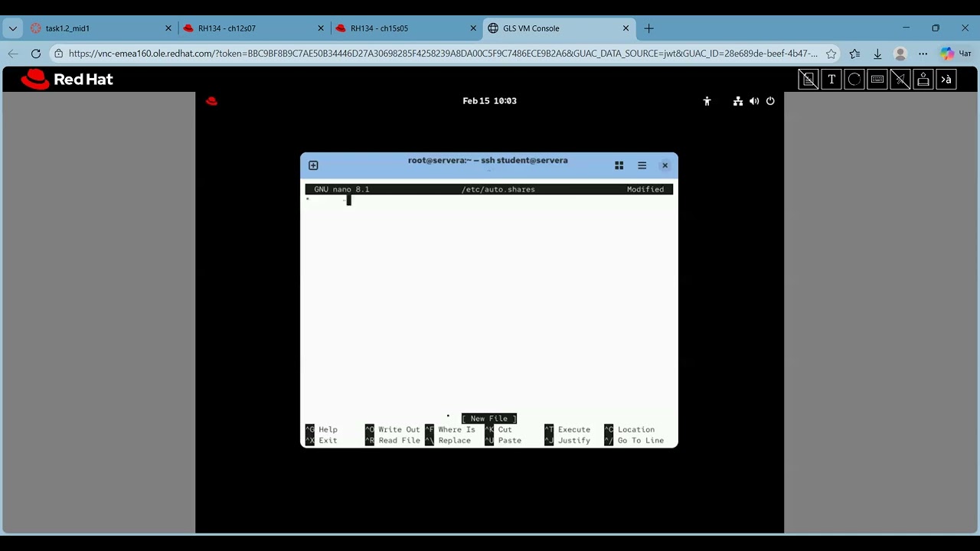Viewport: 980px width, 551px height.
Task: Click the Where Is shortcut label
Action: click(x=456, y=429)
